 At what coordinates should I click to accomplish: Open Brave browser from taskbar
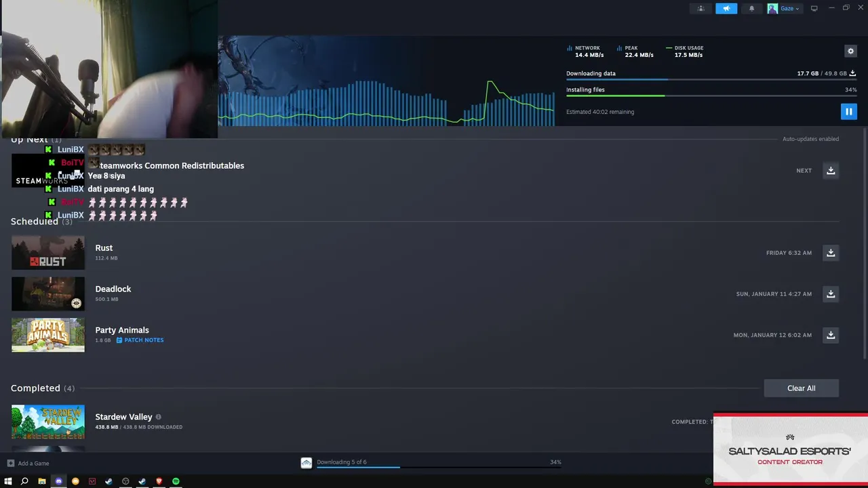coord(159,481)
